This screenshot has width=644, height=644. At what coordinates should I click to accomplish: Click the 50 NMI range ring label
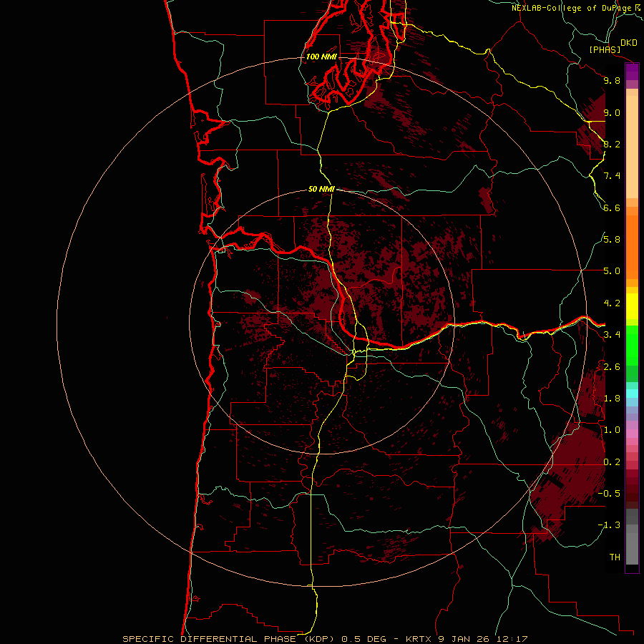pyautogui.click(x=321, y=189)
